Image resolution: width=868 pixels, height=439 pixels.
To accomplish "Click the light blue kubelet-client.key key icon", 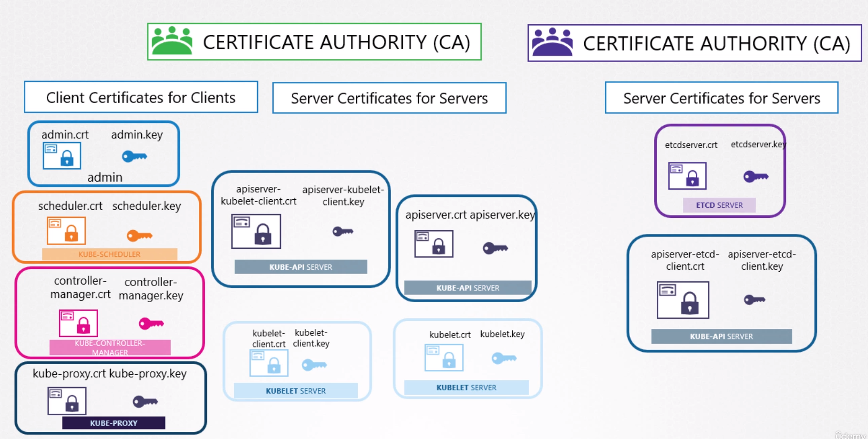I will pyautogui.click(x=314, y=365).
